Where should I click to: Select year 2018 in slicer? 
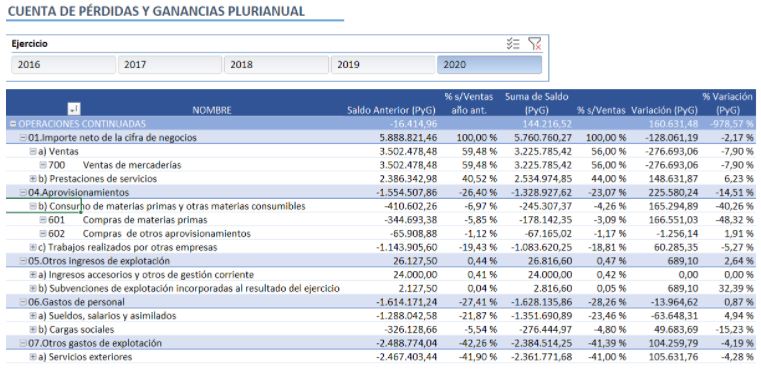coord(276,65)
